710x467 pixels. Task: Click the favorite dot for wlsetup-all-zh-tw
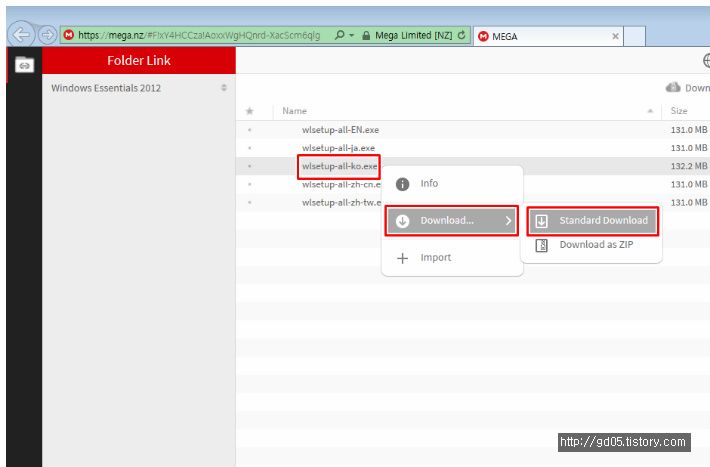point(249,202)
